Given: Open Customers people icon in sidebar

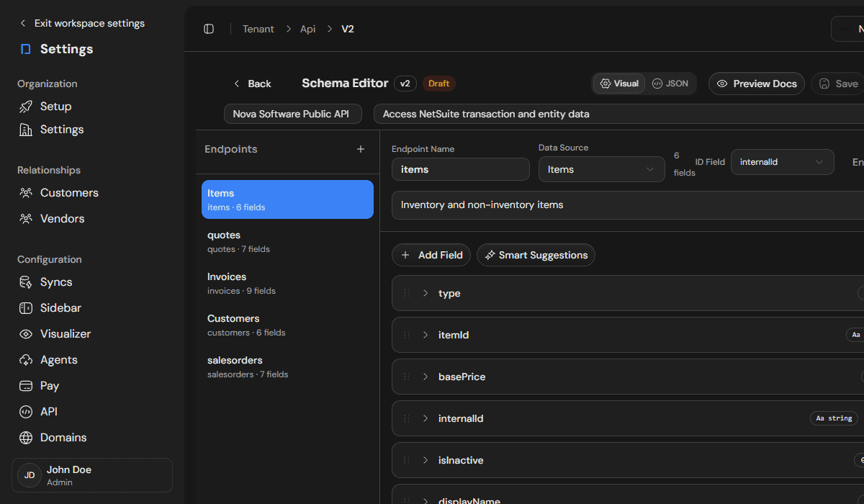Looking at the screenshot, I should pos(26,193).
